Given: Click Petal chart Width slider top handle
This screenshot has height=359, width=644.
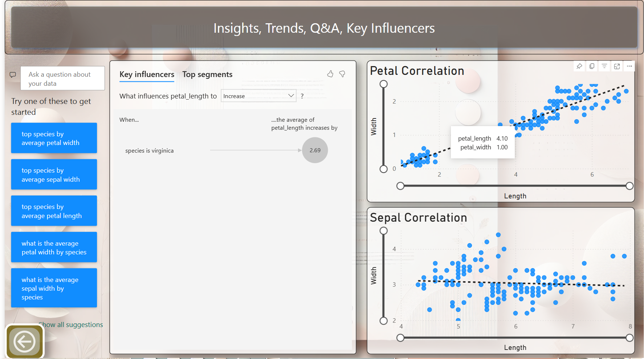Looking at the screenshot, I should tap(383, 84).
